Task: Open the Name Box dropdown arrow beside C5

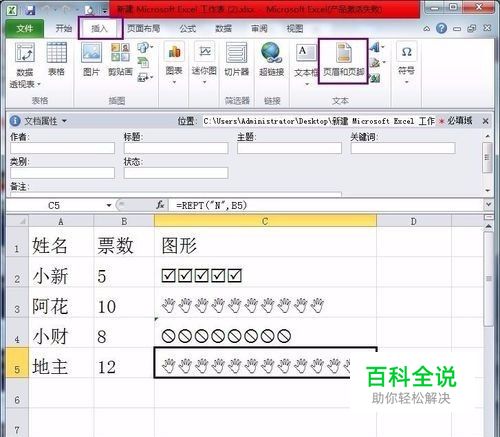Action: coord(109,205)
